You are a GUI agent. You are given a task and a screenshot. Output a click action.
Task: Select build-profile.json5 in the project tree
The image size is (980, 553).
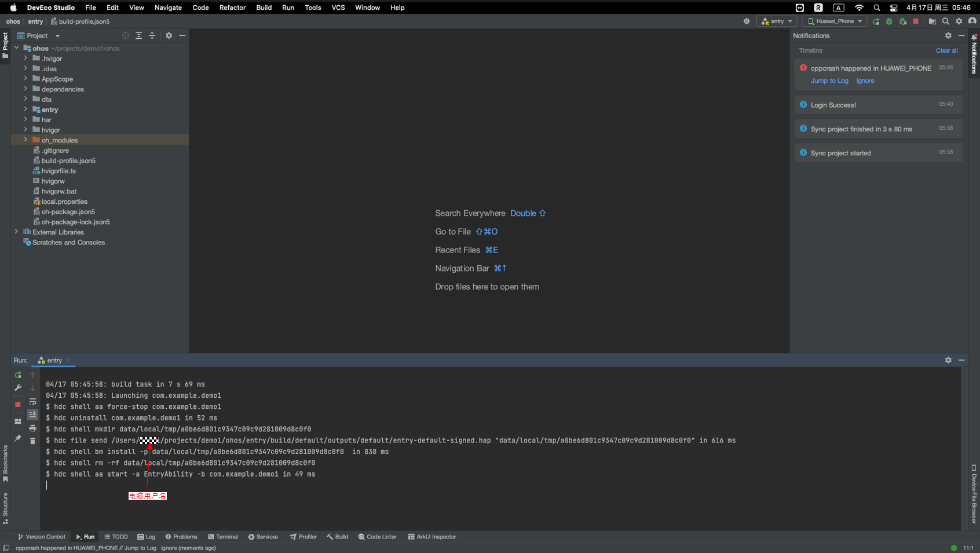click(68, 161)
